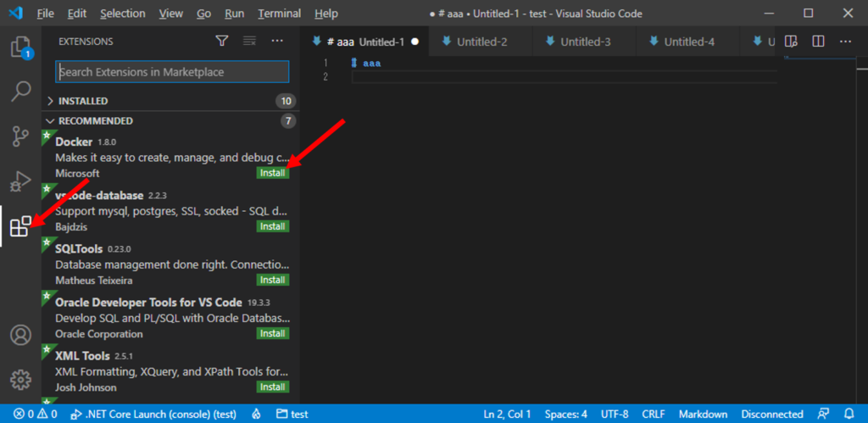This screenshot has height=423, width=868.
Task: Install the Docker extension
Action: click(x=273, y=173)
